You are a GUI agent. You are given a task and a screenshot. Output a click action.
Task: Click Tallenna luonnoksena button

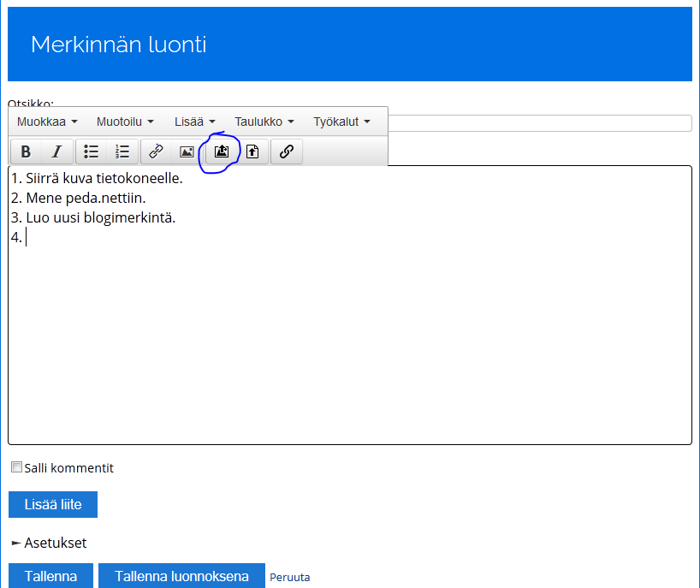click(181, 576)
